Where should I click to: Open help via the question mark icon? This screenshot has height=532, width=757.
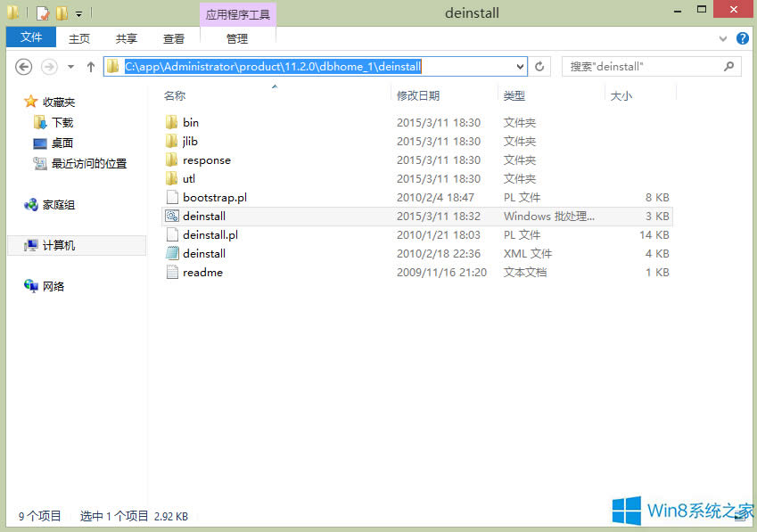click(743, 37)
